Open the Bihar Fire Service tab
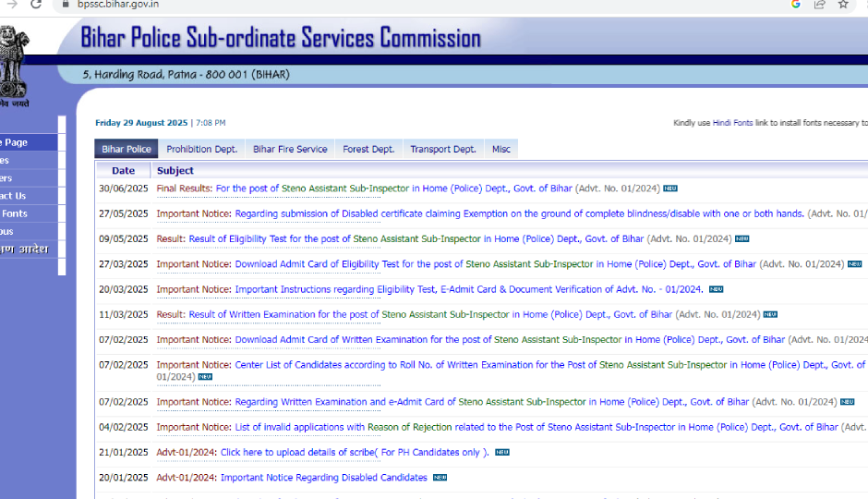 click(x=290, y=149)
